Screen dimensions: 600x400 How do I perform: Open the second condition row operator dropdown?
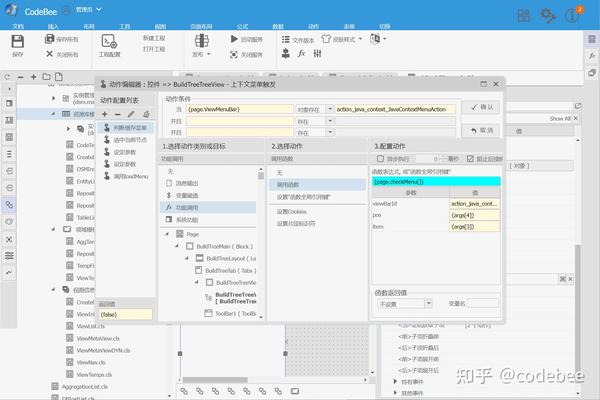coord(330,121)
